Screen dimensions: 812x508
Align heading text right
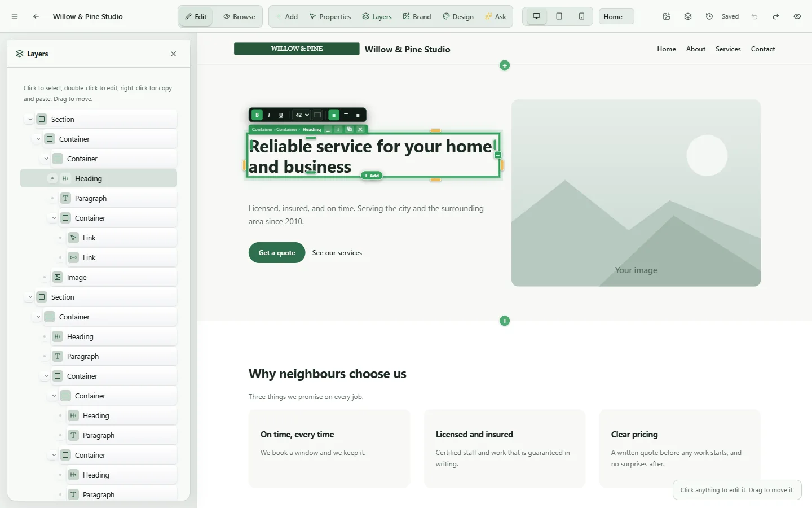[358, 115]
